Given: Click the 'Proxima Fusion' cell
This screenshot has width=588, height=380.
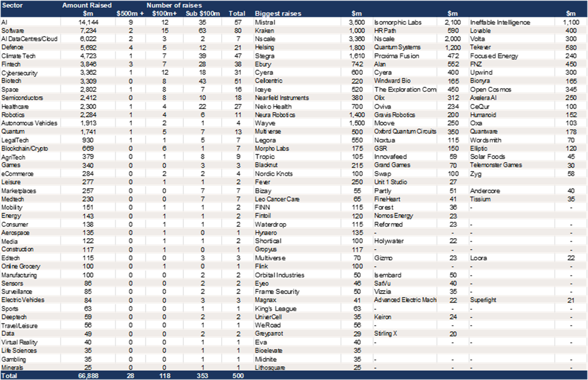Looking at the screenshot, I should [x=397, y=56].
